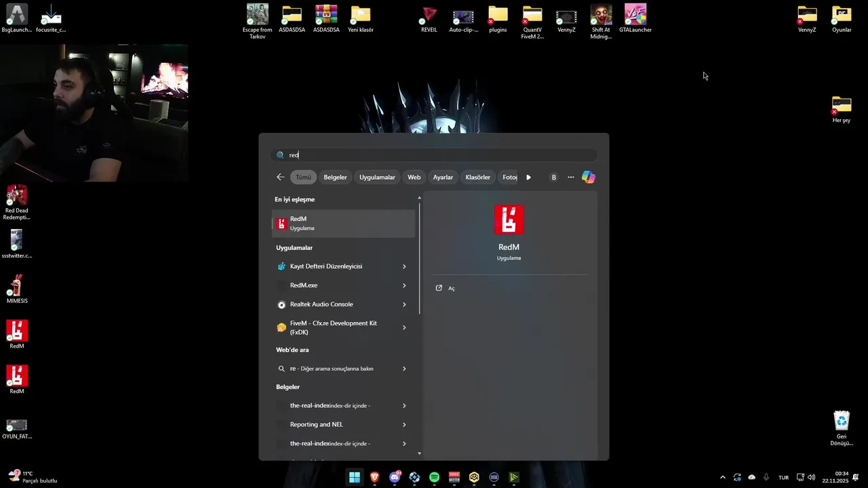The image size is (868, 488).
Task: Open more options ellipsis in search panel
Action: coord(571,177)
